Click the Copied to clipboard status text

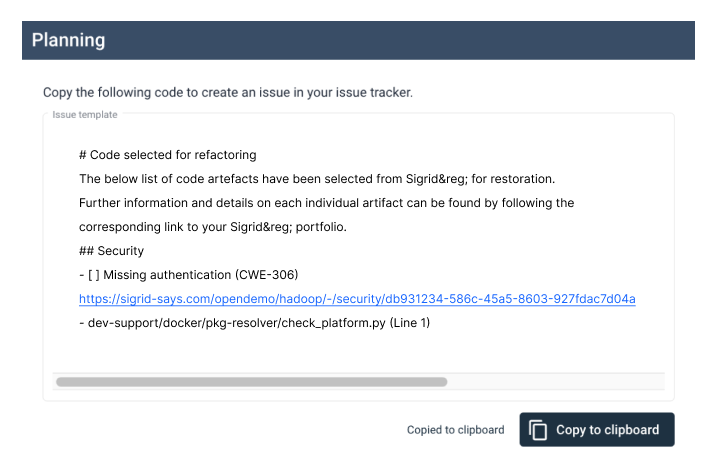coord(455,430)
